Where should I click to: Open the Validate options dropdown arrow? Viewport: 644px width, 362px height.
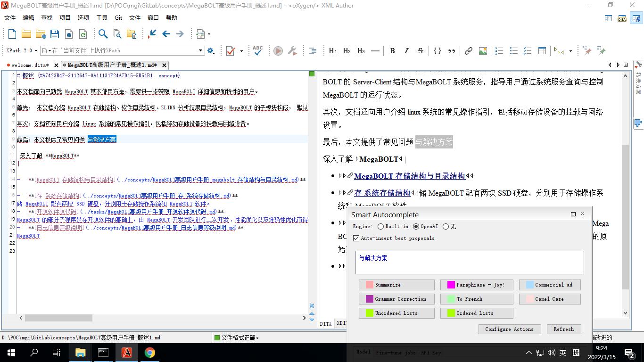tap(241, 51)
